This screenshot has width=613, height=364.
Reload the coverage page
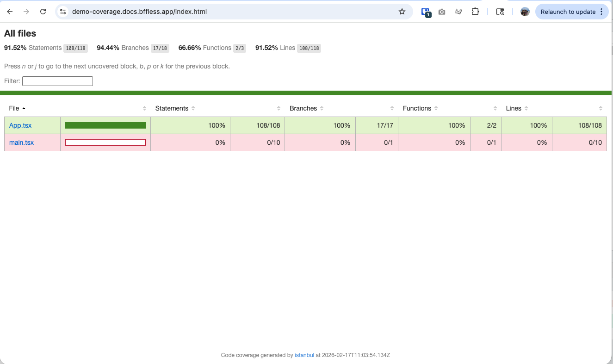pyautogui.click(x=43, y=12)
